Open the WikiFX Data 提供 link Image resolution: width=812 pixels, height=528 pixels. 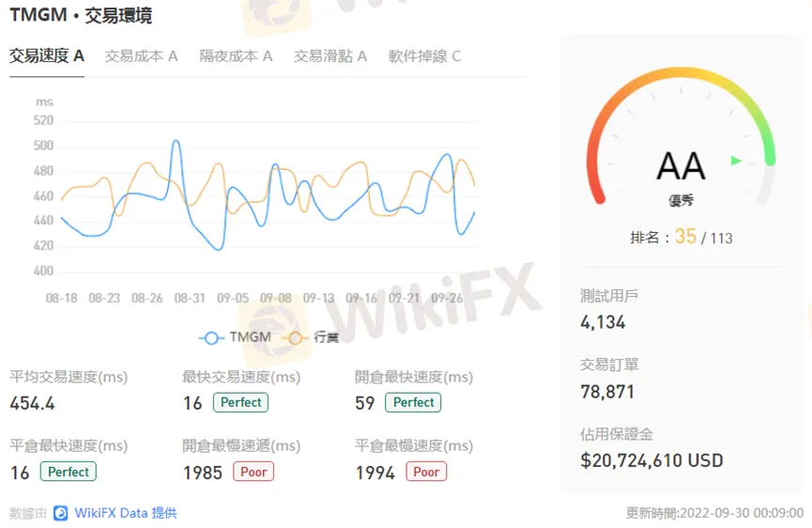tap(126, 513)
